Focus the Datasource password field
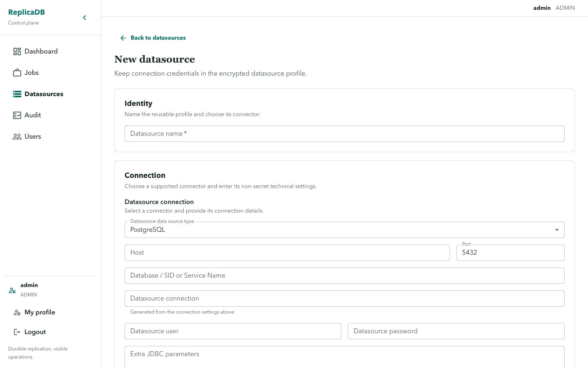Screen dimensions: 588x368 pos(456,331)
